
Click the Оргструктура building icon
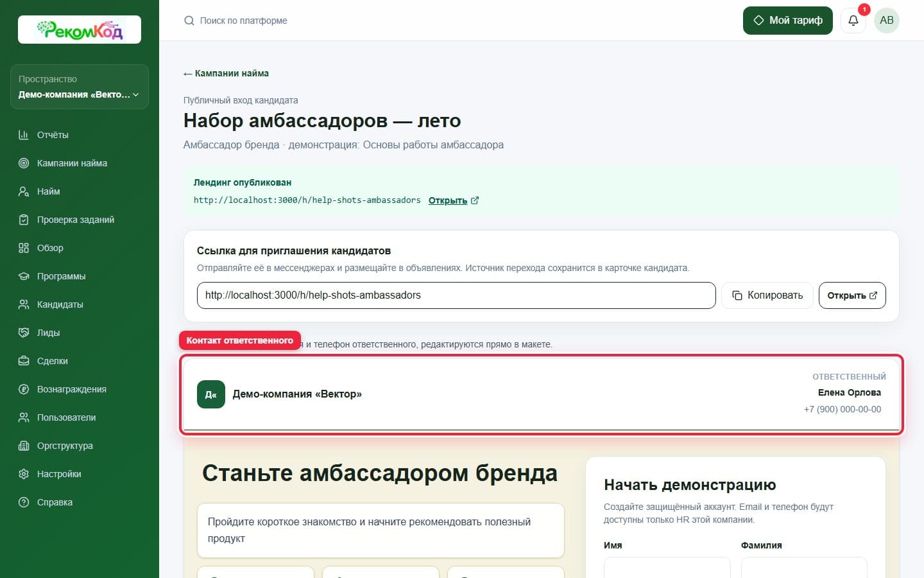[x=24, y=446]
